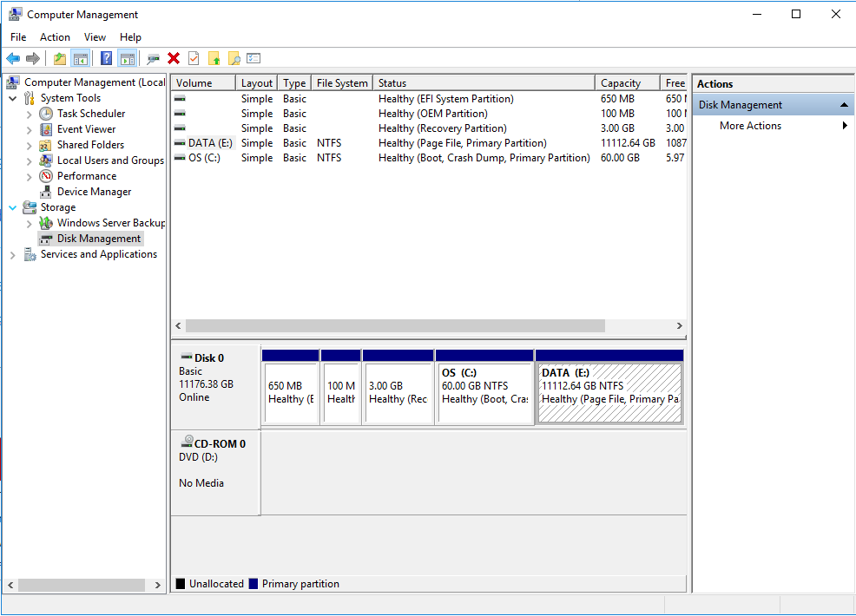Image resolution: width=856 pixels, height=616 pixels.
Task: Click the System Tools wrench icon
Action: click(30, 98)
